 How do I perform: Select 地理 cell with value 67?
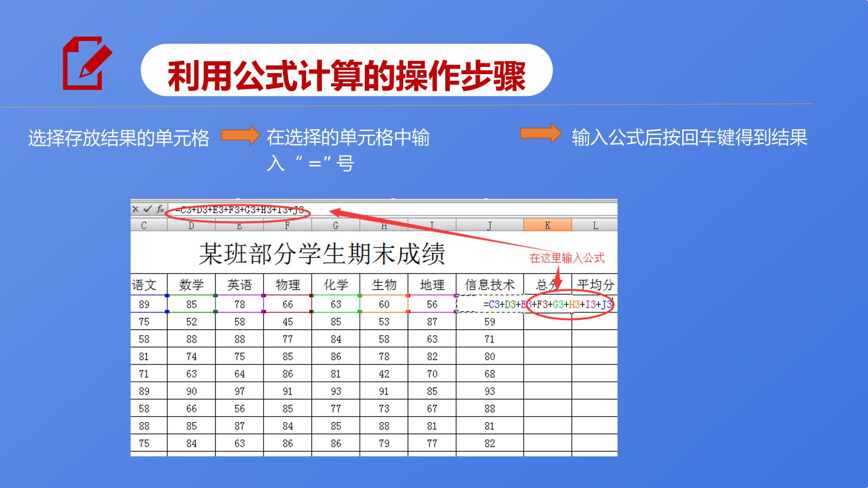coord(432,408)
